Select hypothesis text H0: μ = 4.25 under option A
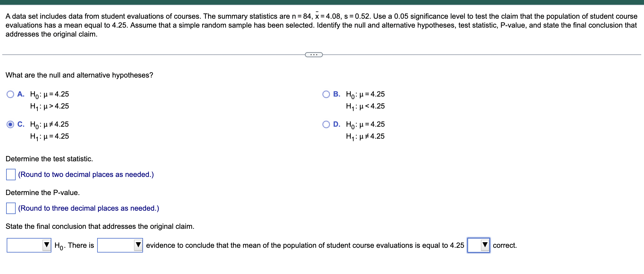 tap(50, 94)
